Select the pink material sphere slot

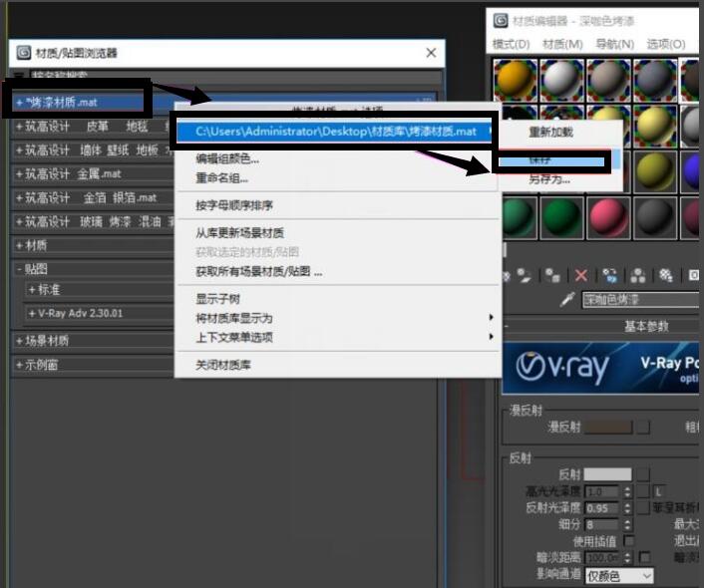click(x=606, y=217)
